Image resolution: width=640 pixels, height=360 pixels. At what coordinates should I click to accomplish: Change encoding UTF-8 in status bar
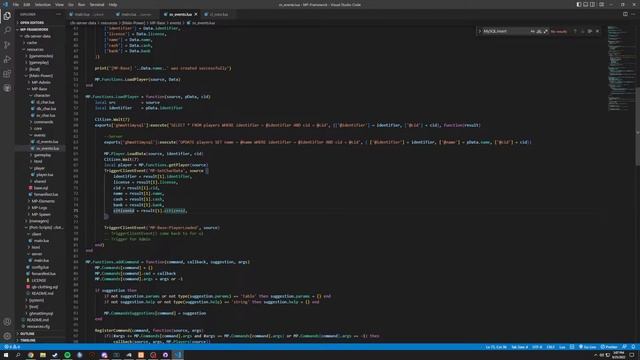(537, 347)
